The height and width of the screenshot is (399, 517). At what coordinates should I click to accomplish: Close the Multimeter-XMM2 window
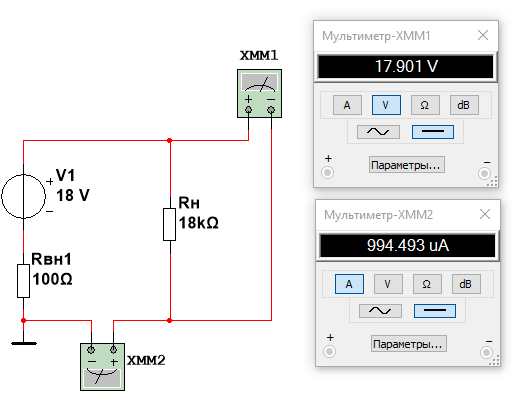click(485, 214)
